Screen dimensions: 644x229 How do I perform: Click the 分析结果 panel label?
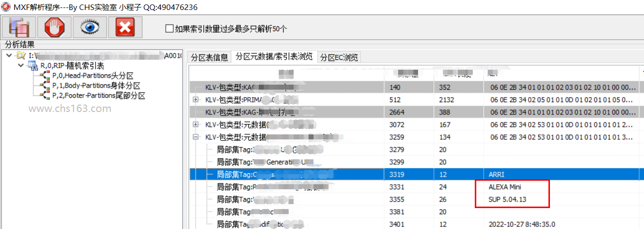coord(20,45)
